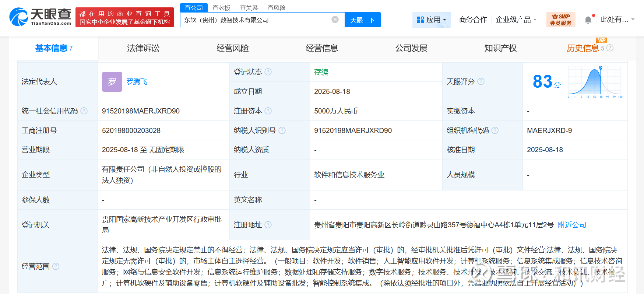Click the 罗 avatar of legal representative
This screenshot has width=644, height=294.
coord(112,82)
